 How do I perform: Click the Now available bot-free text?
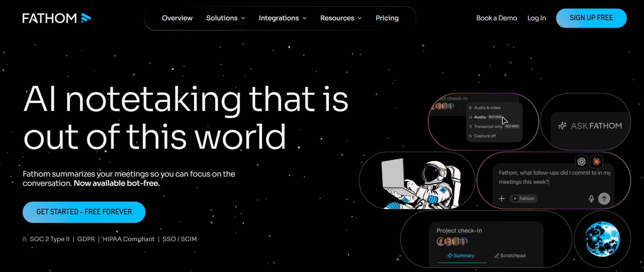(x=117, y=183)
